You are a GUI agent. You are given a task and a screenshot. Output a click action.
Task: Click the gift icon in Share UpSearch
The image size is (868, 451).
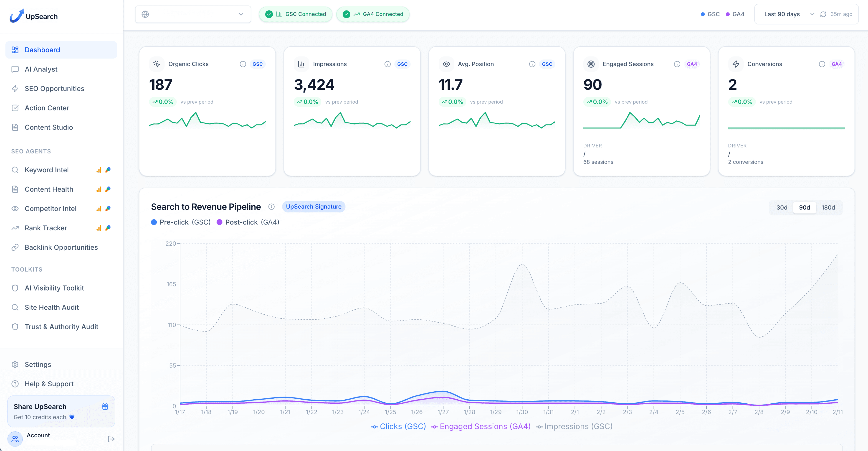pyautogui.click(x=105, y=407)
